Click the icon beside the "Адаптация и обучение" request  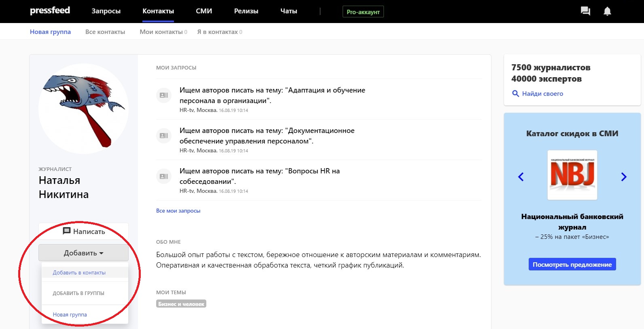(x=164, y=95)
